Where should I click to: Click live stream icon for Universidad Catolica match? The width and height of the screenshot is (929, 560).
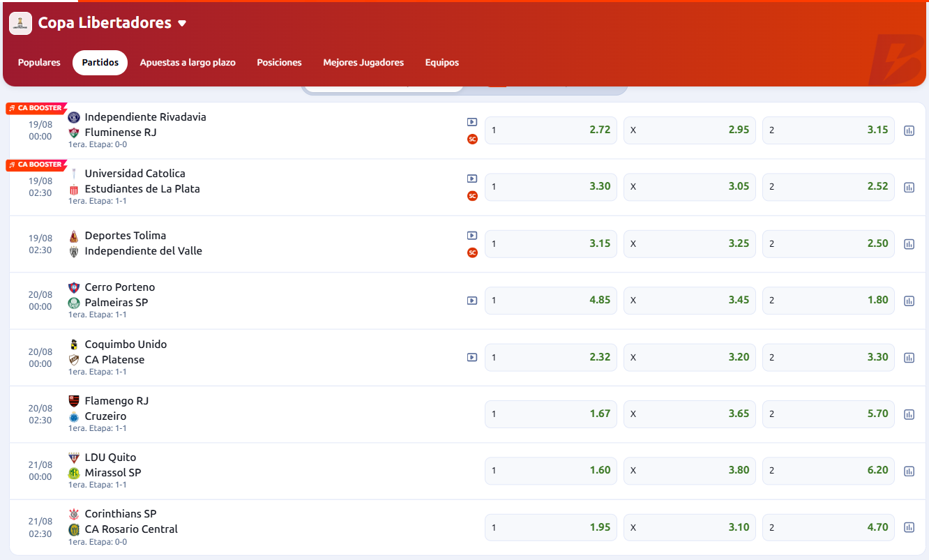click(x=472, y=179)
